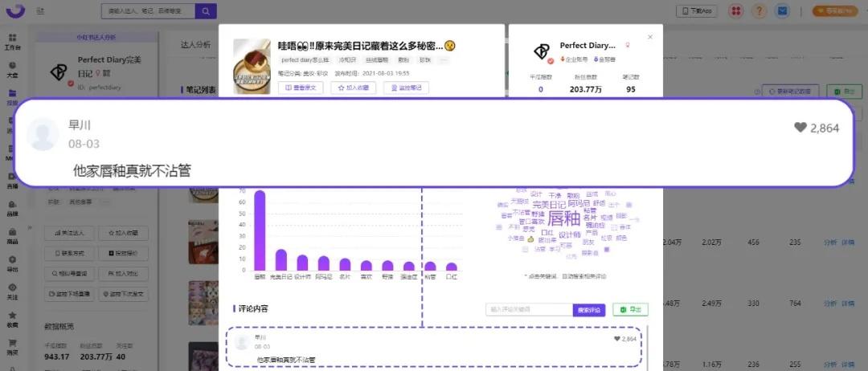Click 分析 link in the 456 row
This screenshot has width=868, height=371.
(x=829, y=243)
